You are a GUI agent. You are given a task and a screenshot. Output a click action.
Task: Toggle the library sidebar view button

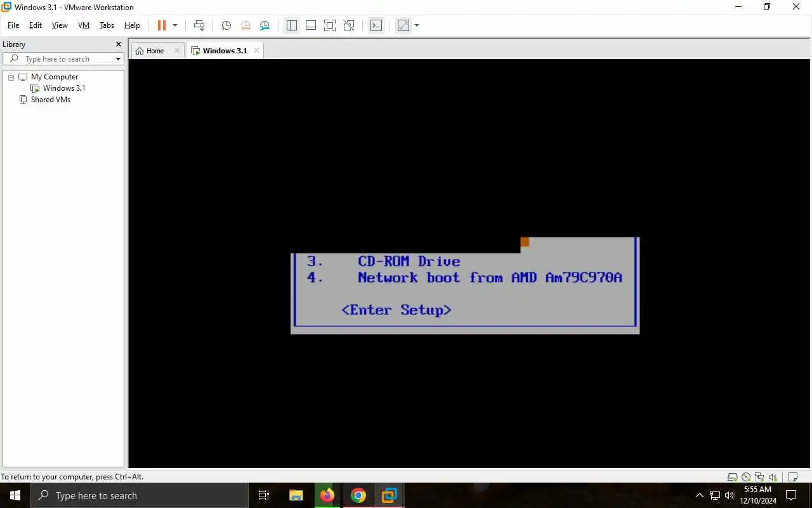tap(291, 25)
